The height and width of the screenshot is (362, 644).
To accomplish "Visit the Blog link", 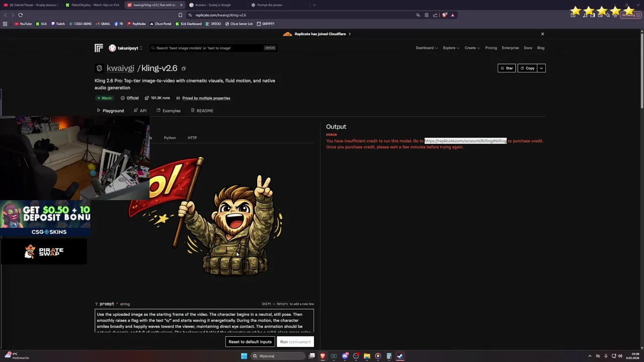I will point(540,48).
